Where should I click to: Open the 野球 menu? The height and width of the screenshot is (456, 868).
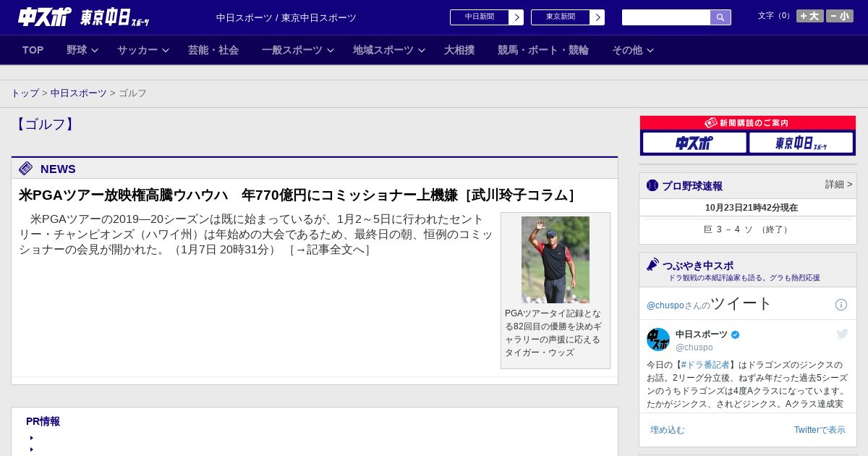(x=77, y=50)
